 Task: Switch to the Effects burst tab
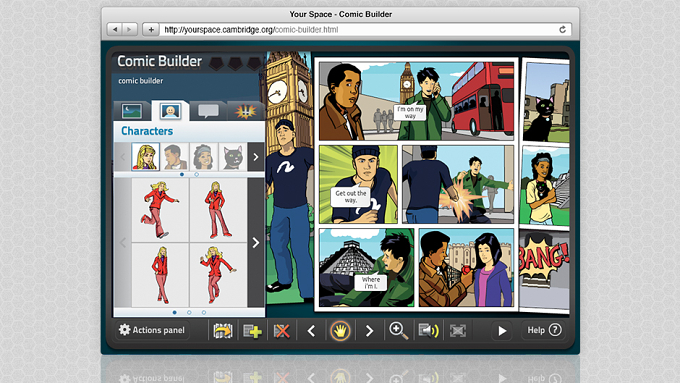245,111
